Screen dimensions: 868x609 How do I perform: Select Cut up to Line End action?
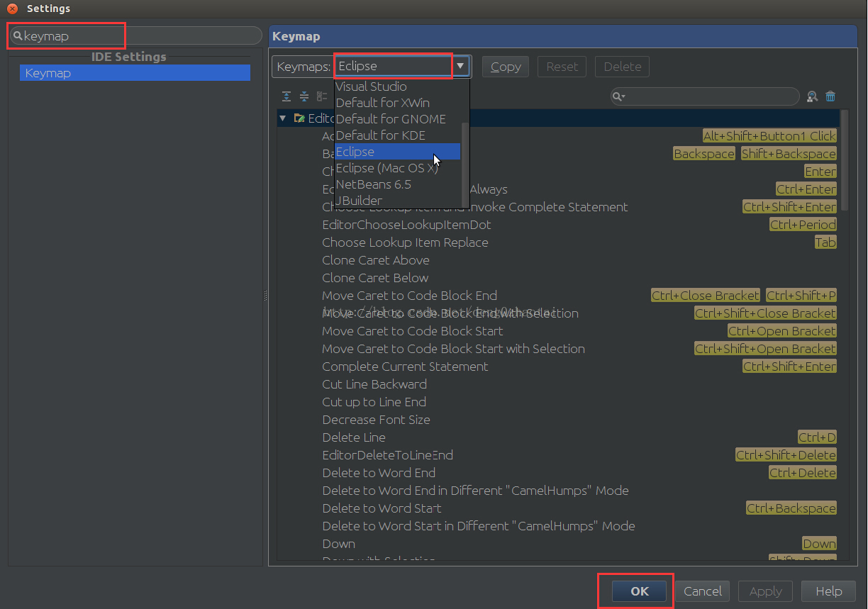[374, 402]
